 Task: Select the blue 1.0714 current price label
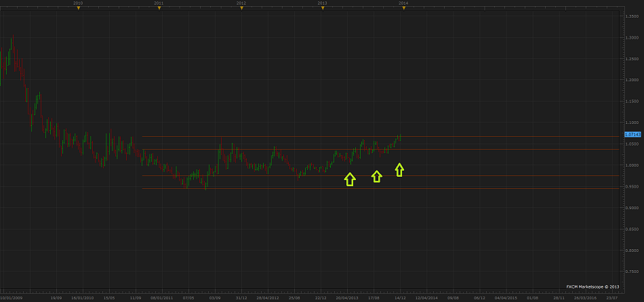click(632, 135)
